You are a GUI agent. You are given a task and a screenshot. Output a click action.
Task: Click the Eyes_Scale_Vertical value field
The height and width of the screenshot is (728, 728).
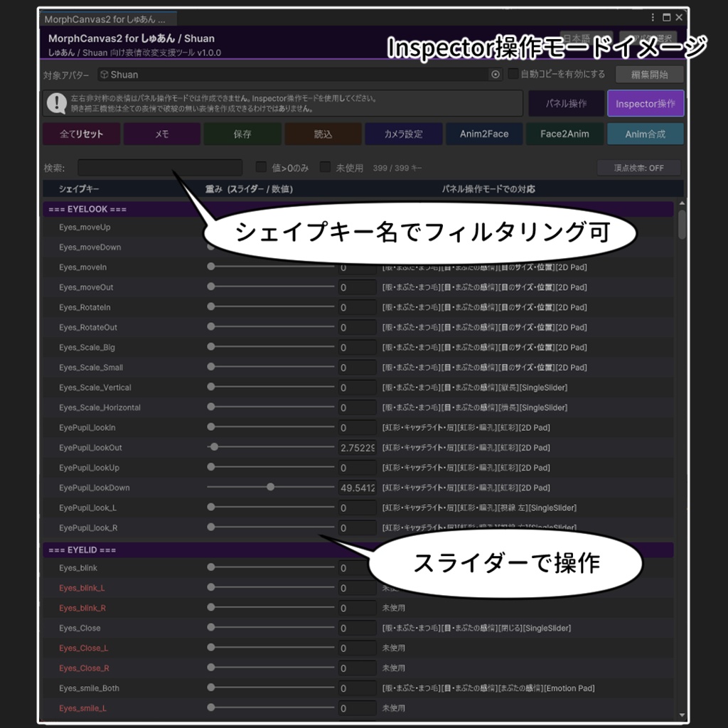[357, 387]
